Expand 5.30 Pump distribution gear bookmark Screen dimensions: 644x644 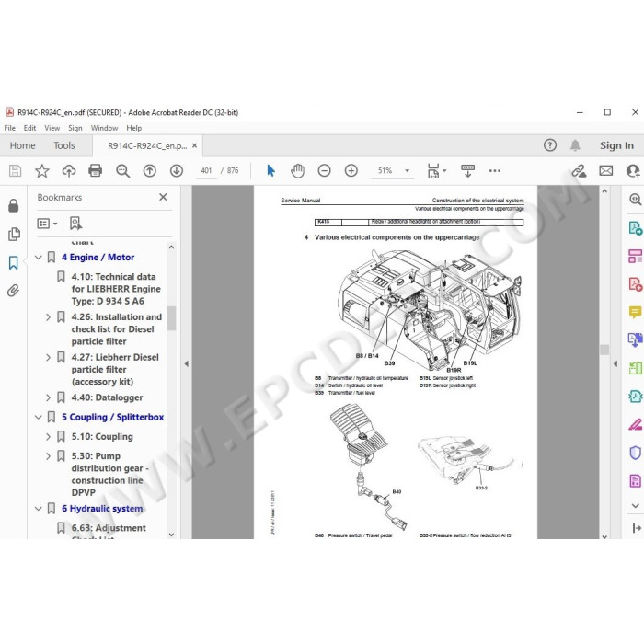(x=48, y=456)
